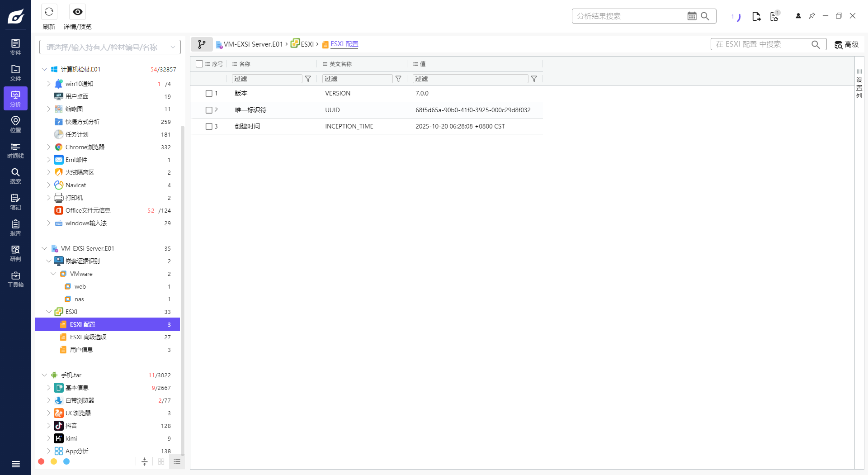Open the 刷新 refresh tool
This screenshot has width=868, height=475.
[49, 12]
